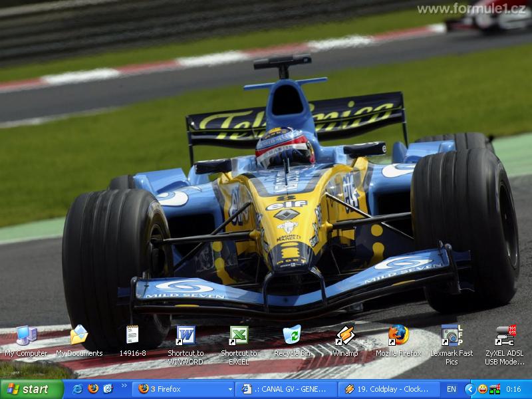Click the EN language indicator
The height and width of the screenshot is (399, 532).
(452, 389)
